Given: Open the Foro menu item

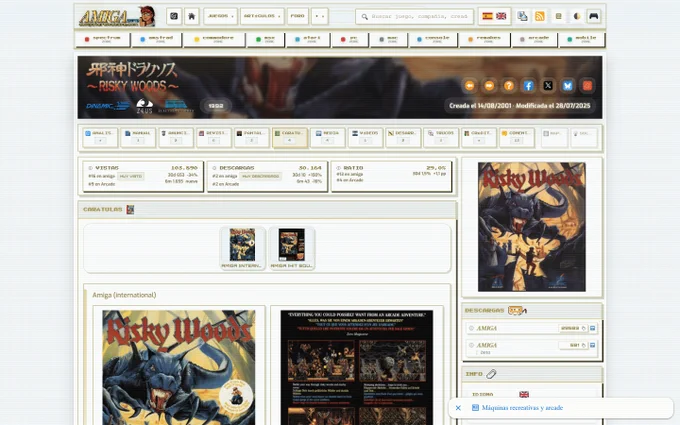Looking at the screenshot, I should coord(298,16).
